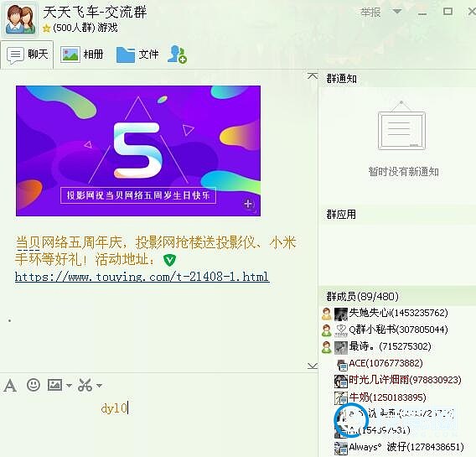Open the emoji smiley picker
This screenshot has width=476, height=457.
click(34, 385)
